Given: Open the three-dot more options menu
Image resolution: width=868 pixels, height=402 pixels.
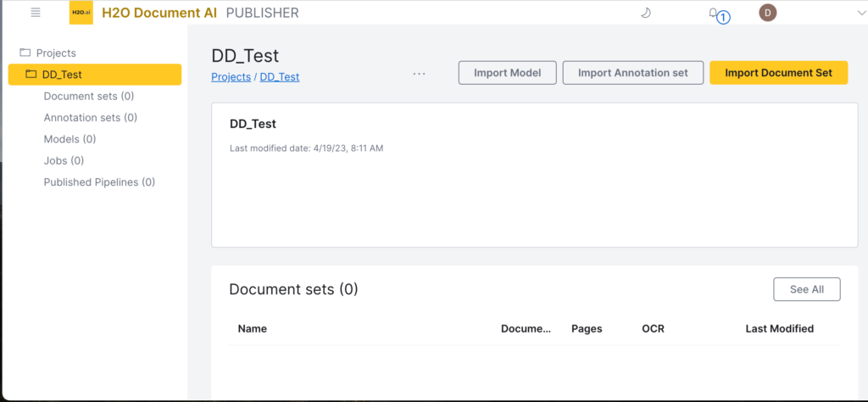Looking at the screenshot, I should click(x=419, y=73).
